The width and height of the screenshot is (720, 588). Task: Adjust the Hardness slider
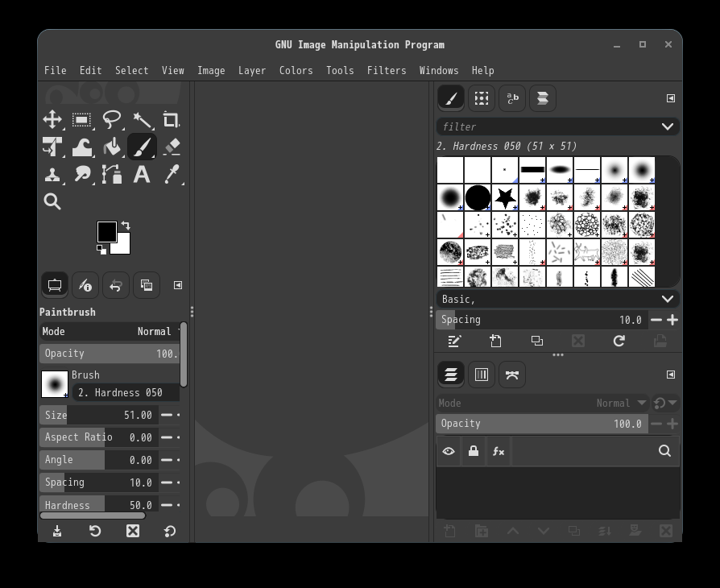[x=99, y=505]
